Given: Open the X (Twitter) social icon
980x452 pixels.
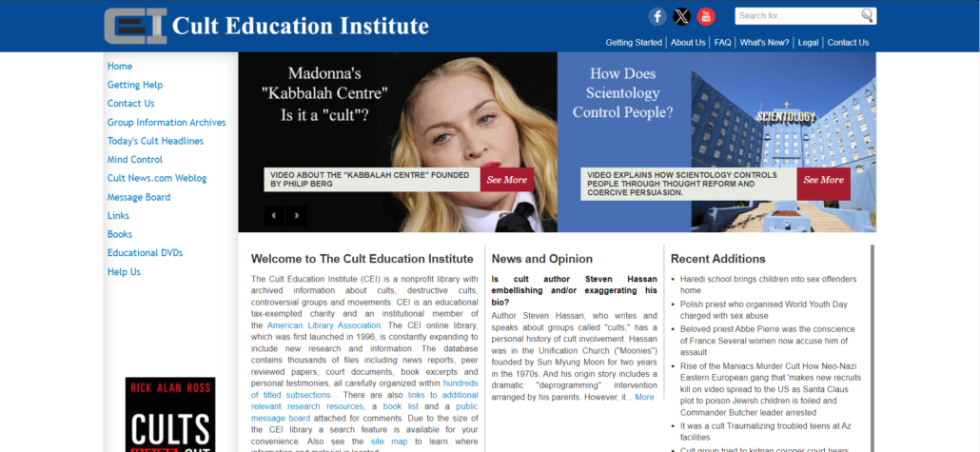Looking at the screenshot, I should pyautogui.click(x=682, y=16).
